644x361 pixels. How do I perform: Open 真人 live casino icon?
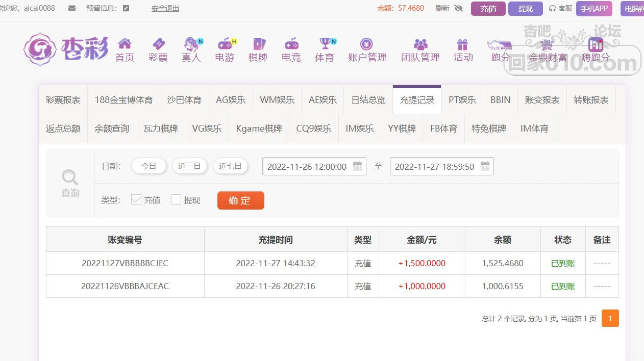tap(192, 44)
